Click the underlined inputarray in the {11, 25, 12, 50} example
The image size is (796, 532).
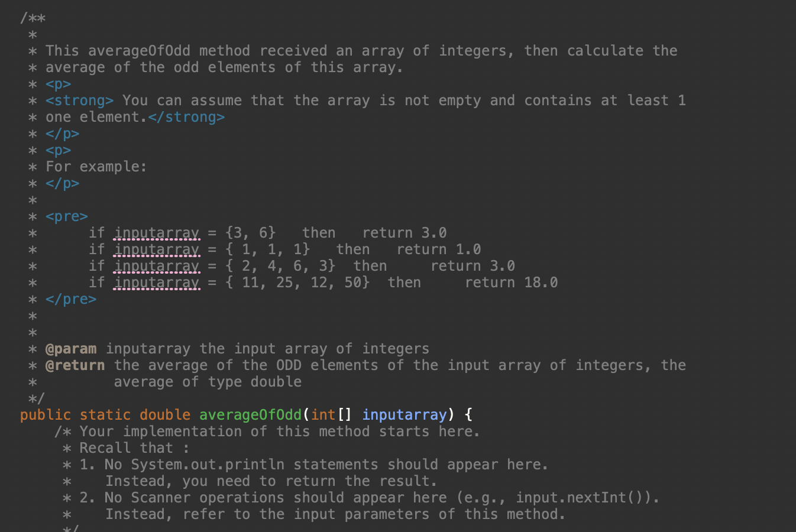click(156, 282)
